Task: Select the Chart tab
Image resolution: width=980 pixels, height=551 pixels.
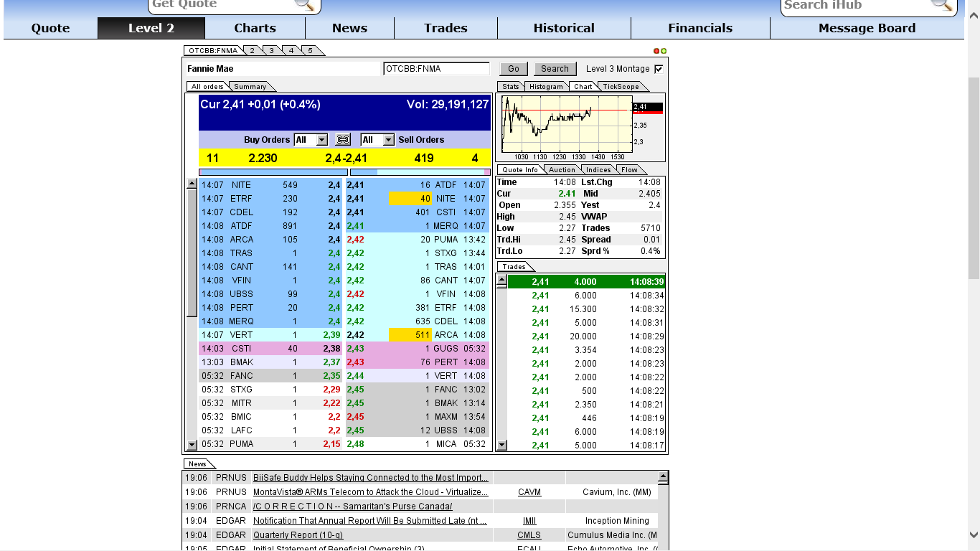Action: click(583, 87)
